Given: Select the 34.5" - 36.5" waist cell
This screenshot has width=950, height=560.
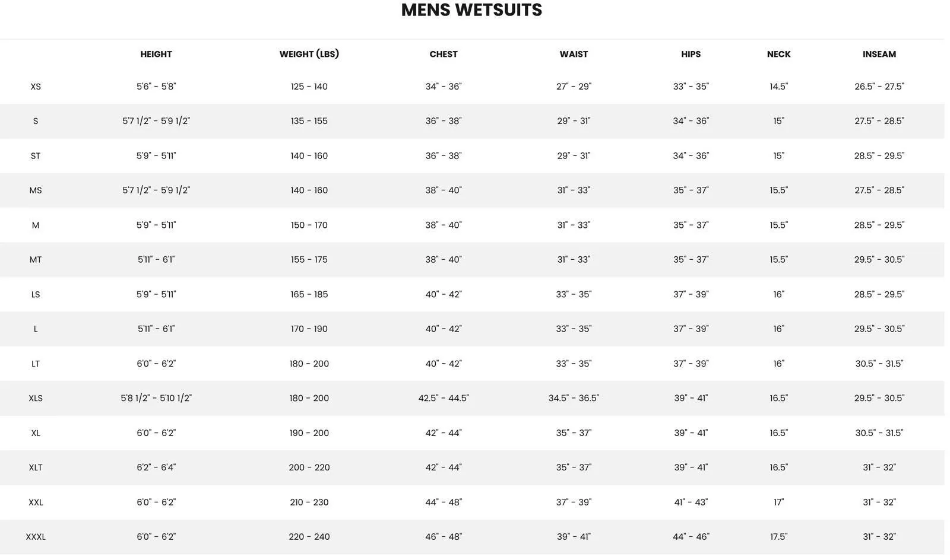Looking at the screenshot, I should 574,398.
